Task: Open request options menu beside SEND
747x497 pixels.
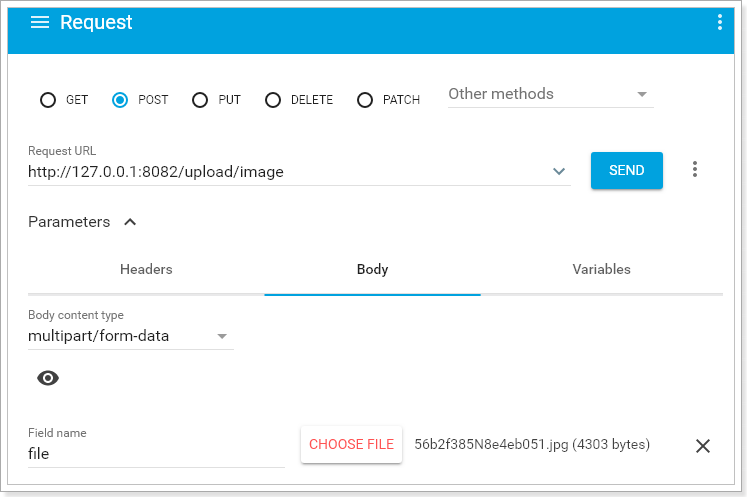Action: [x=695, y=170]
